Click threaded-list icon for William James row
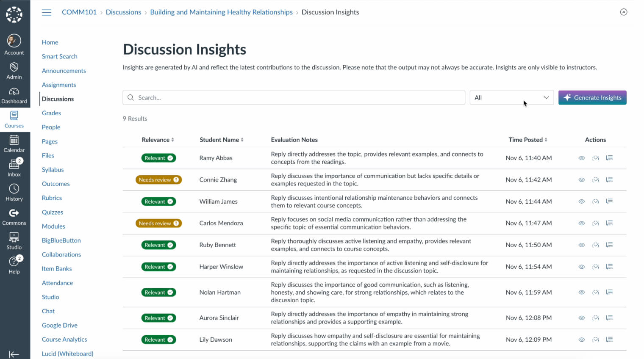This screenshot has height=359, width=644. click(609, 202)
